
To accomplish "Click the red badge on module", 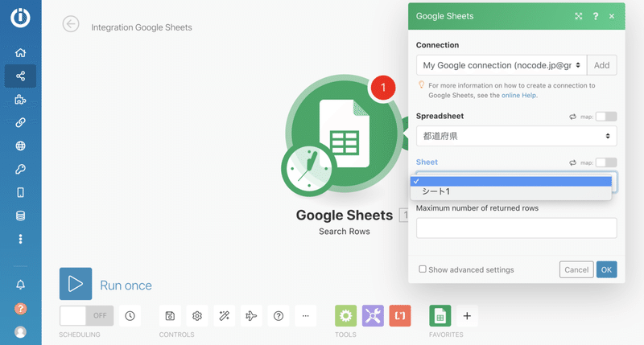I will click(x=383, y=88).
